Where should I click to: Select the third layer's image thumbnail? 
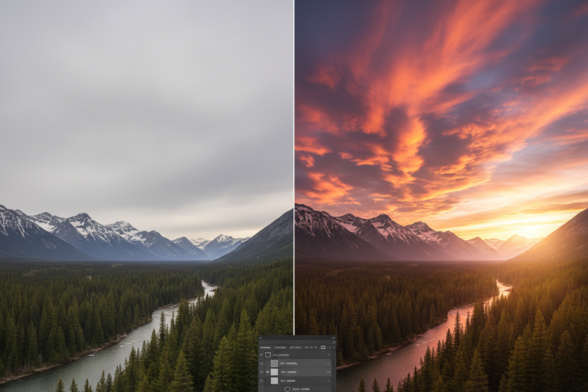click(x=274, y=372)
